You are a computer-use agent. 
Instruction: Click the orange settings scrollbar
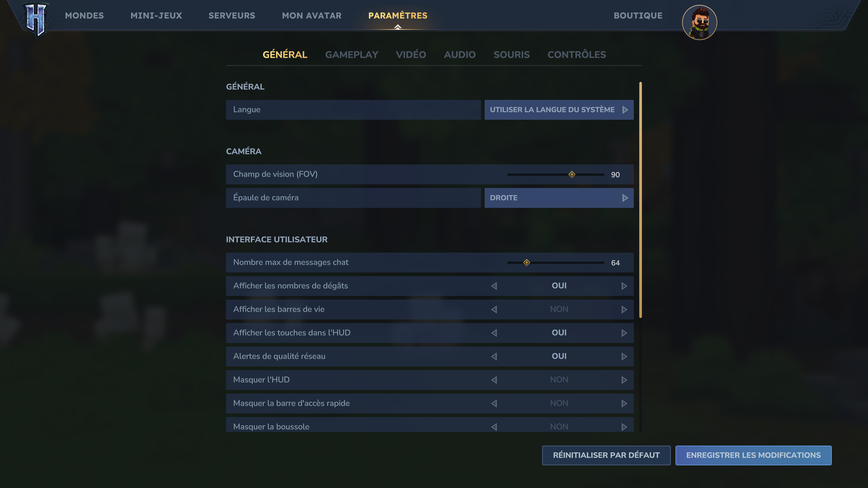pos(640,200)
